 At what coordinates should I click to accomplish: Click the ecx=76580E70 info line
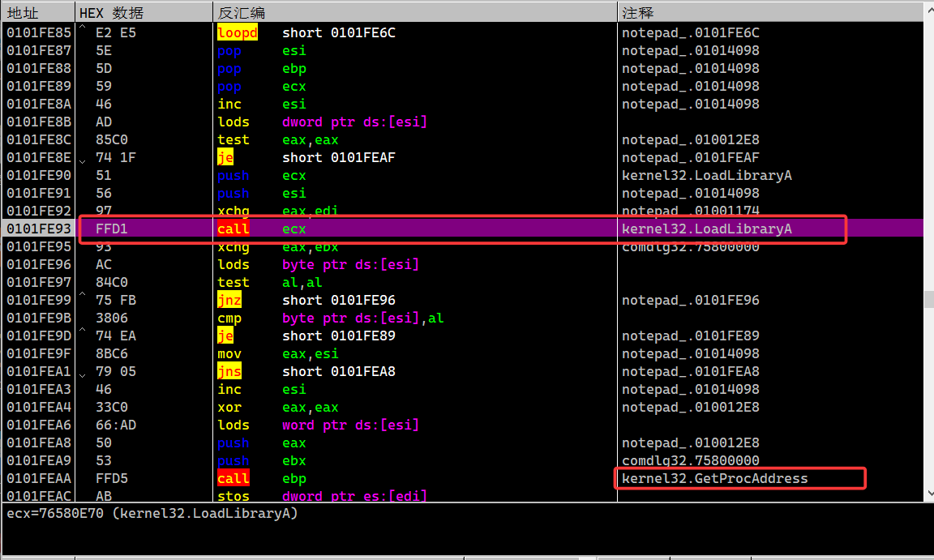[152, 514]
